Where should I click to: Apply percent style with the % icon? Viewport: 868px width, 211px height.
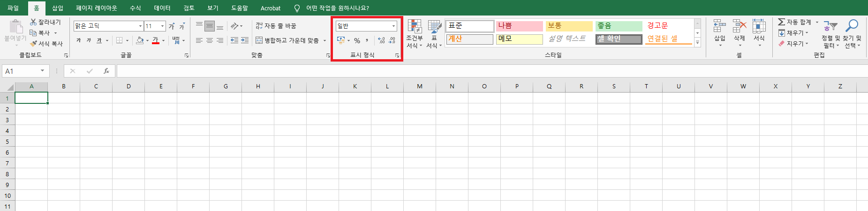click(357, 40)
